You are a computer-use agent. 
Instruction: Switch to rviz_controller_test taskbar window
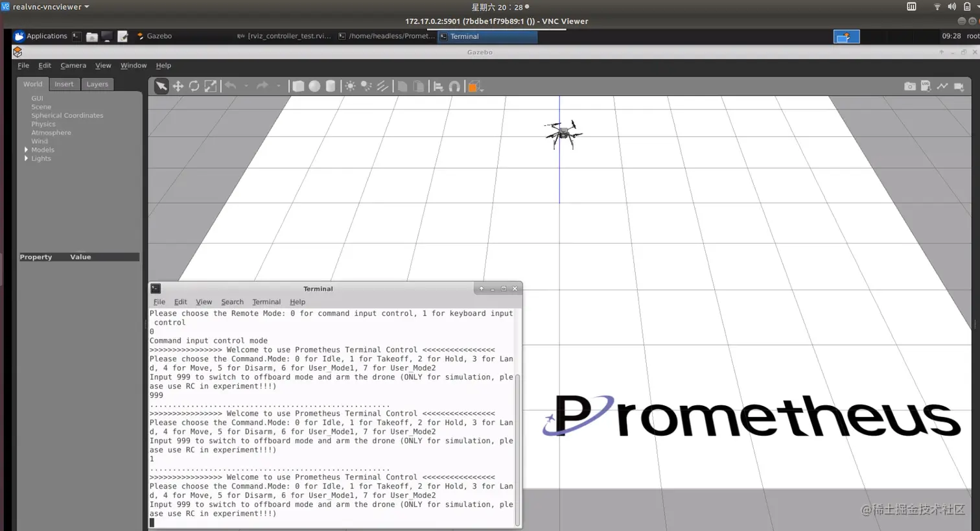click(285, 36)
